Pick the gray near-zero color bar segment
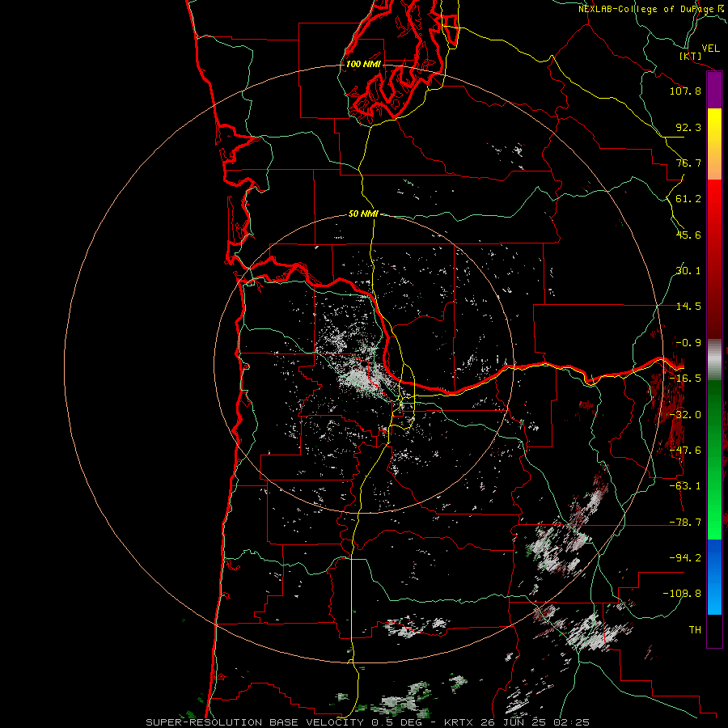The width and height of the screenshot is (728, 728). pos(714,360)
